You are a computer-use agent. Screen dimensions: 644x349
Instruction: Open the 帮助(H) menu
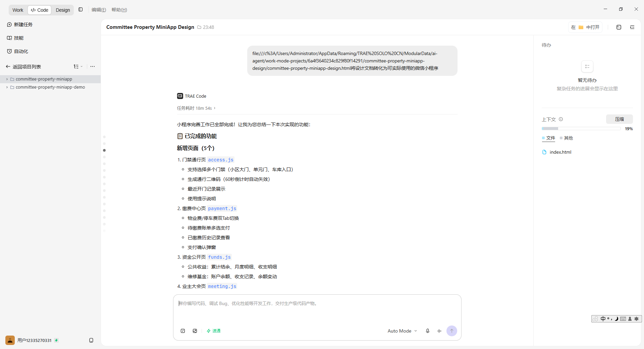pyautogui.click(x=119, y=10)
